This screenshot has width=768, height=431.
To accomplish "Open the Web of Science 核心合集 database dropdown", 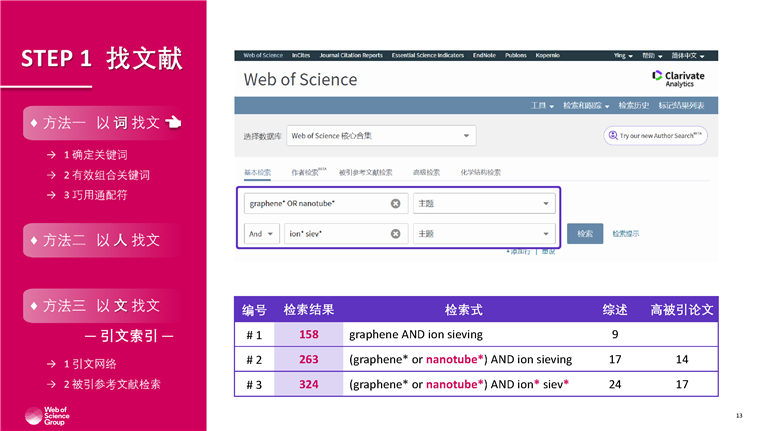I will pos(381,136).
